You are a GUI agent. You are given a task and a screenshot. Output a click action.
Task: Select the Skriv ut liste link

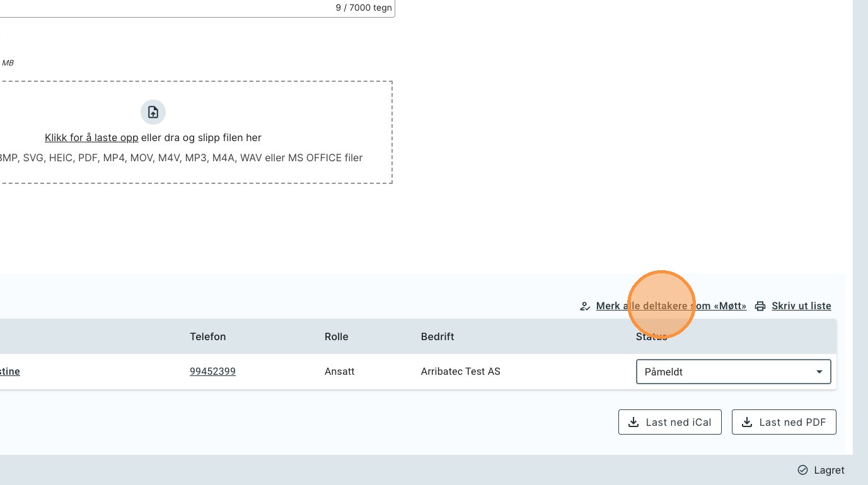[x=801, y=306]
